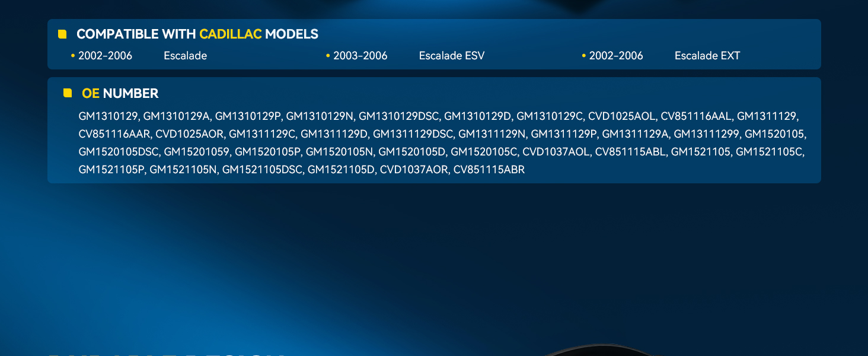Select OE number GM1521105D

[340, 170]
